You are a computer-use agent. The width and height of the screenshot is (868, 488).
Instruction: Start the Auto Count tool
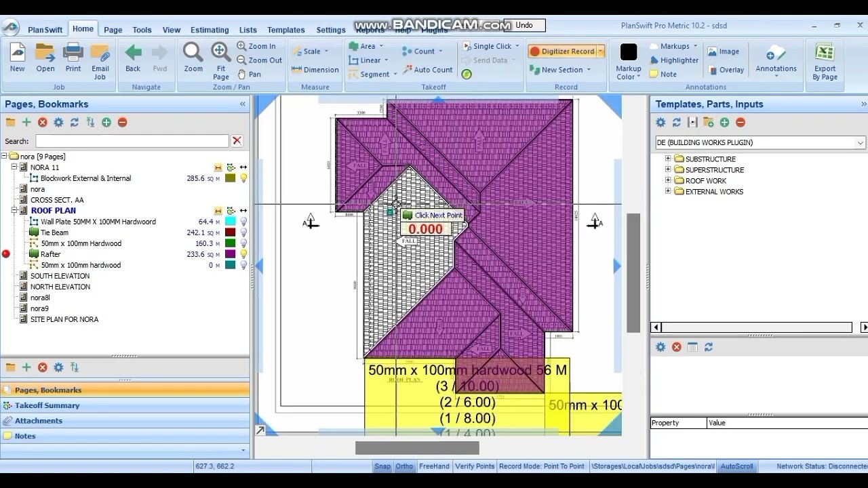click(x=428, y=69)
